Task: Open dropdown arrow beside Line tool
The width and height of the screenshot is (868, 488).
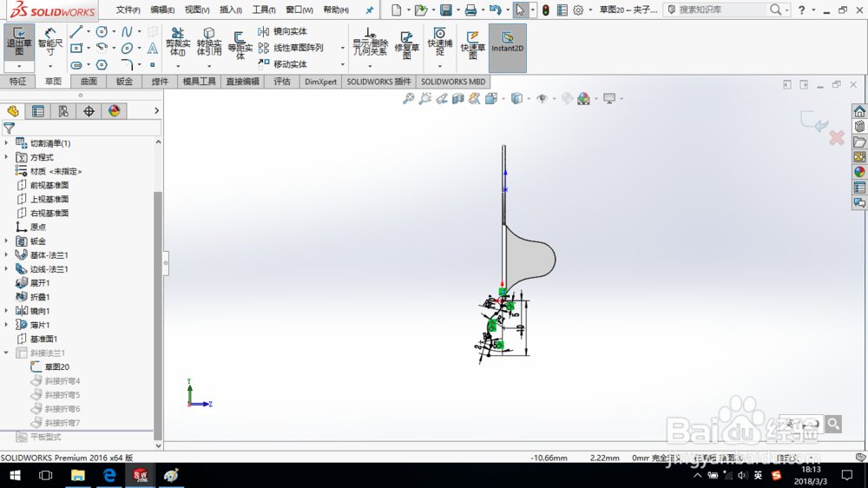Action: tap(89, 32)
